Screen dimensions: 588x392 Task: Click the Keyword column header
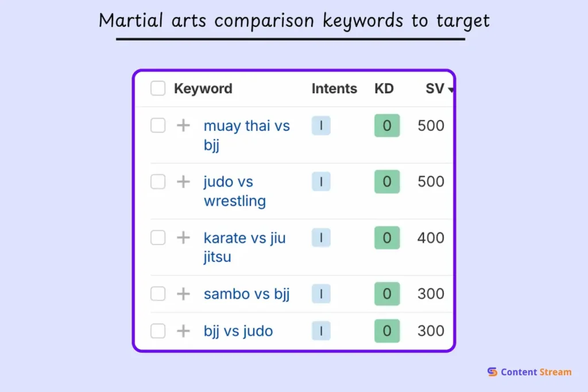coord(203,88)
